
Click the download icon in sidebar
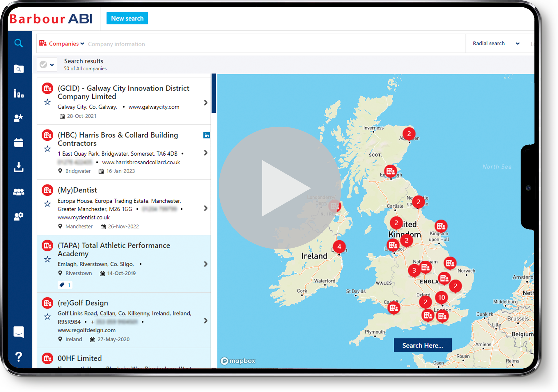(x=19, y=167)
